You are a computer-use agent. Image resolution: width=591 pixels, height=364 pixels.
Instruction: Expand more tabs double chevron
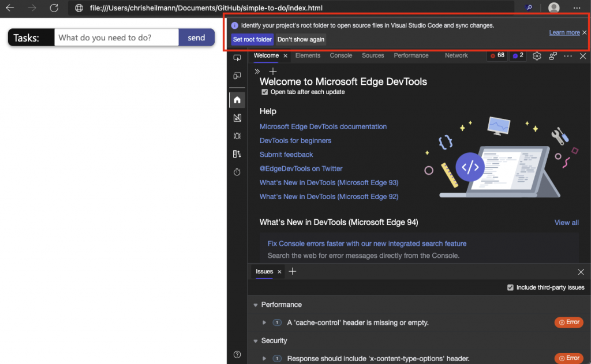(x=257, y=71)
